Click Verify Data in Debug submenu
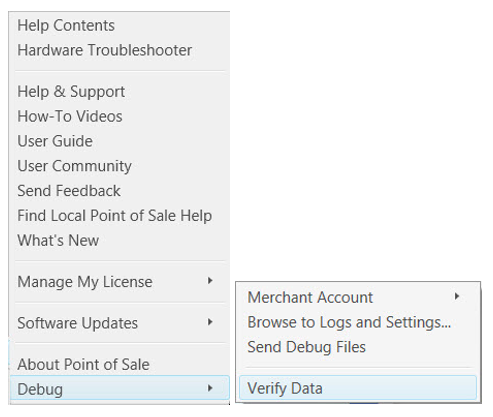The width and height of the screenshot is (493, 417). tap(358, 388)
